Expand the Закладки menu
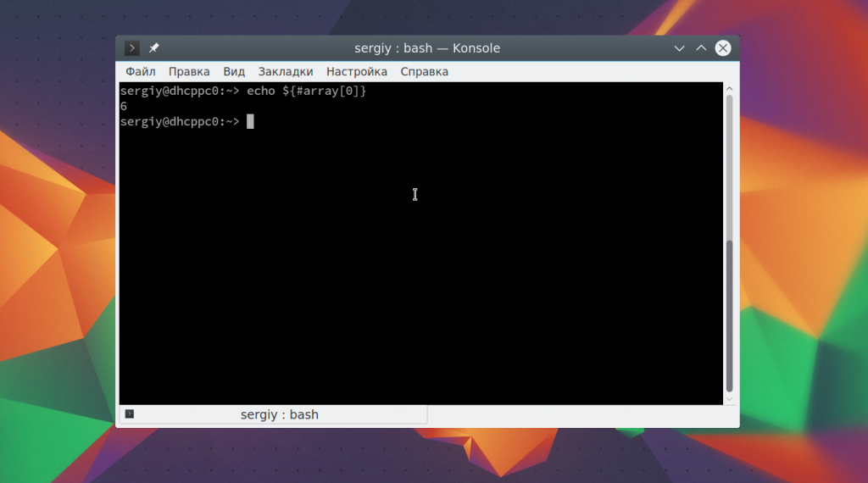 point(286,72)
